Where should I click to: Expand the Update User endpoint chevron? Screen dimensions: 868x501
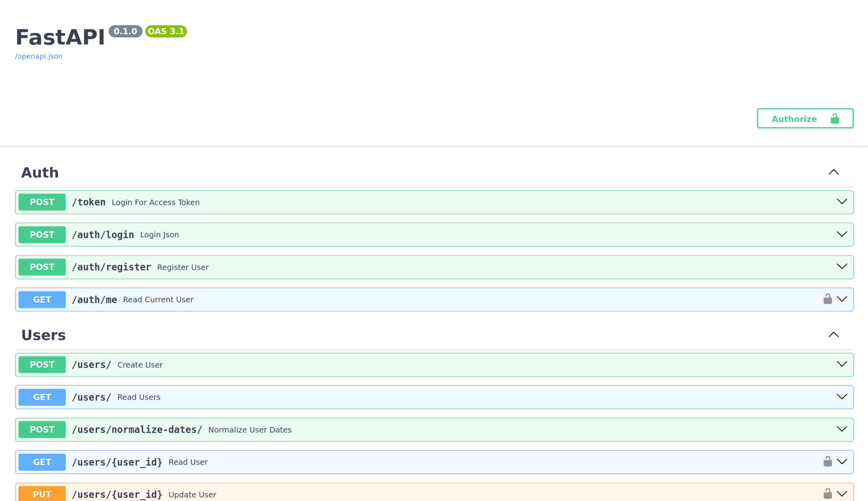tap(842, 494)
